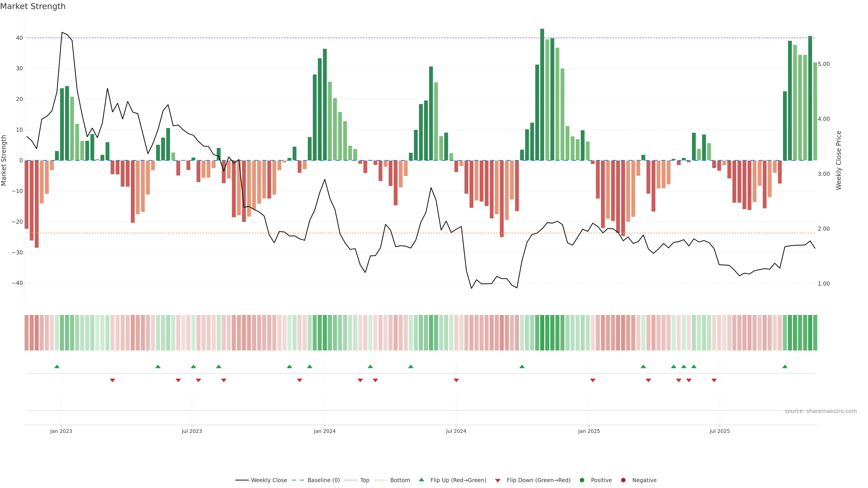Click the green Positive legend circle
868x488 pixels.
[x=582, y=480]
